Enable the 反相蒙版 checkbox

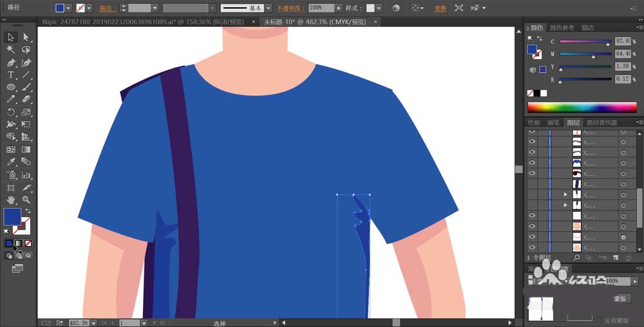(600, 319)
